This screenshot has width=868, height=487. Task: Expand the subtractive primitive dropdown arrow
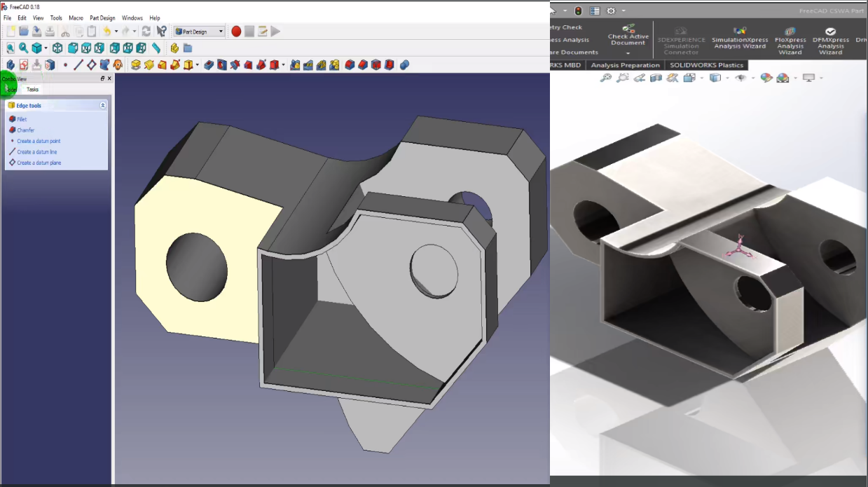click(x=283, y=64)
